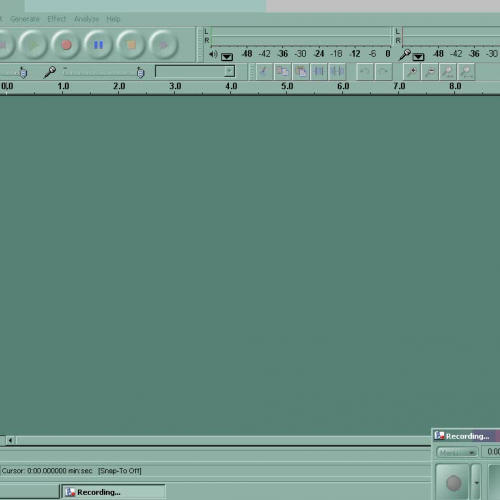Pause using the blue Pause button

pos(98,45)
